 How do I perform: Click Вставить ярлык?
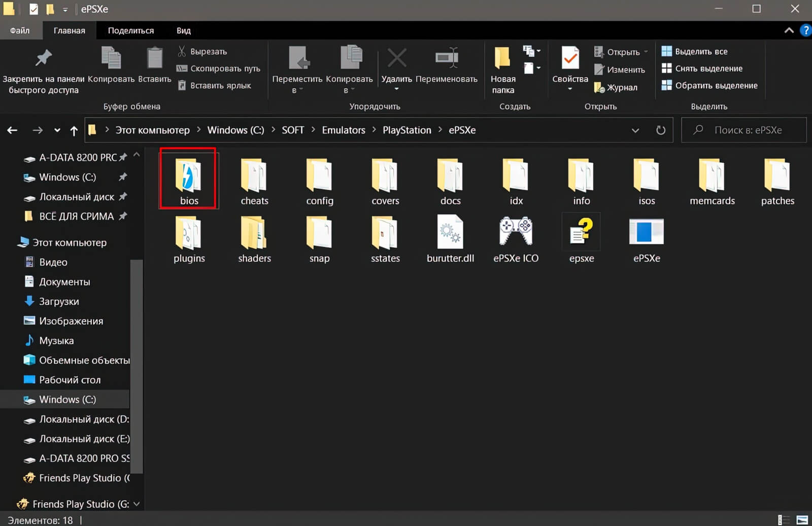214,85
